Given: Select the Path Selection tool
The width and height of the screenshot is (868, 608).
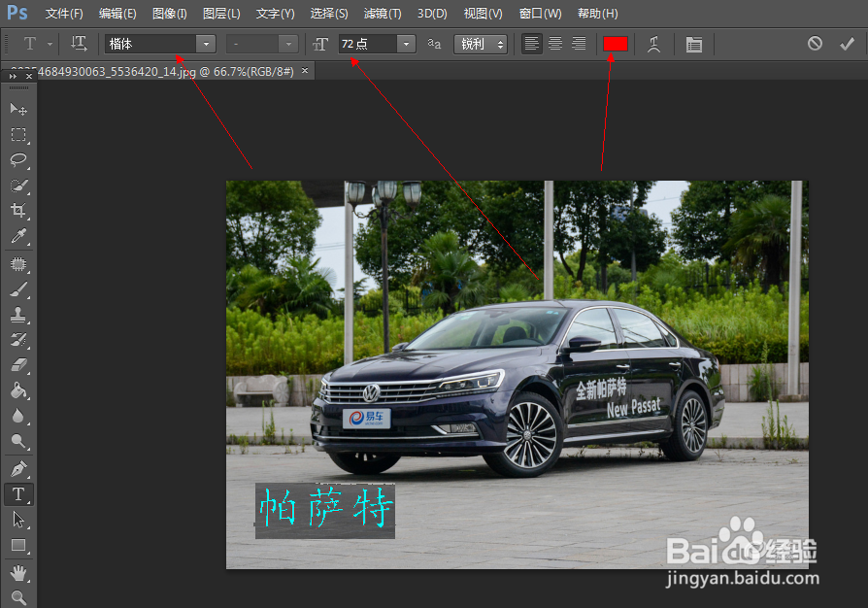Looking at the screenshot, I should pyautogui.click(x=18, y=520).
